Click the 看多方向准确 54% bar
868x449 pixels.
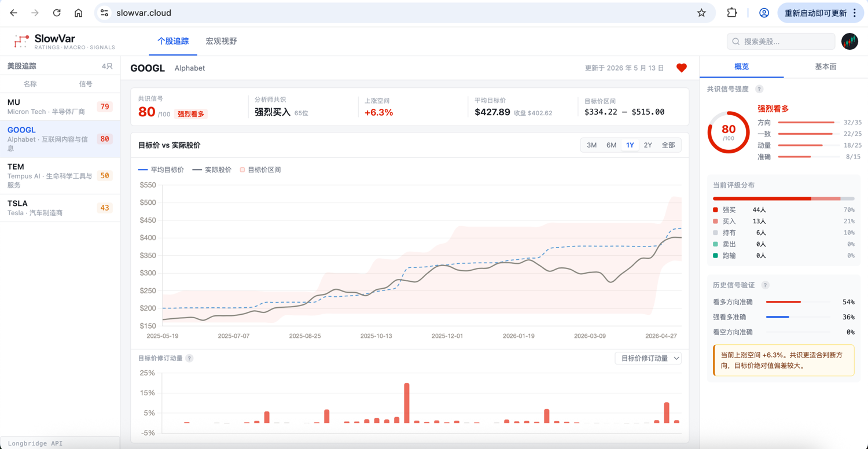798,302
